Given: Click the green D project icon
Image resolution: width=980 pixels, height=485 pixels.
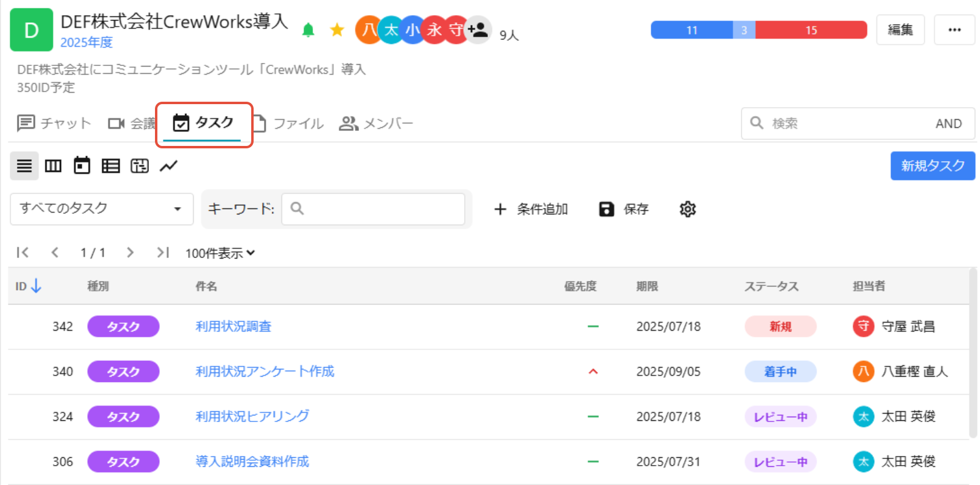Looking at the screenshot, I should click(x=31, y=30).
